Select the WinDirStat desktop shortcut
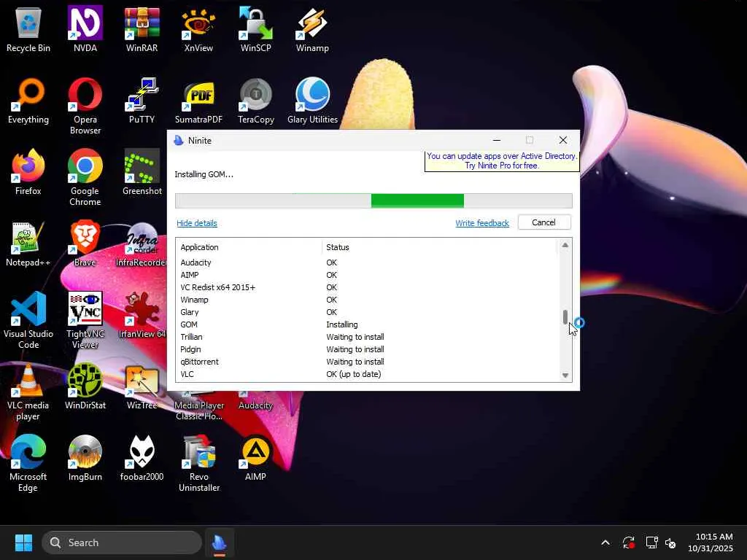The width and height of the screenshot is (747, 560). point(85,386)
